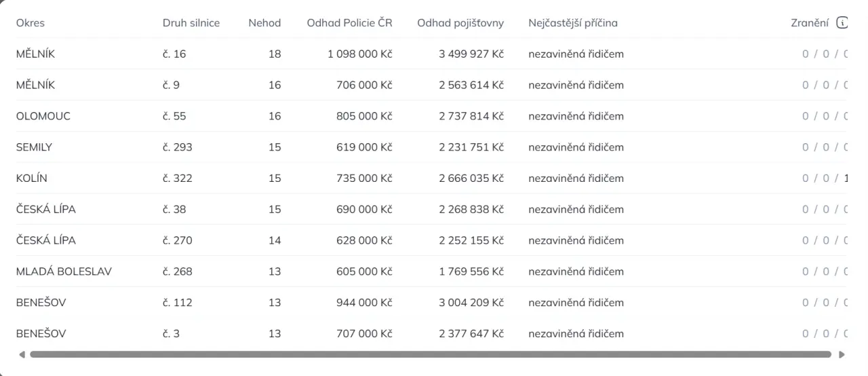Click insurer estimate 3 004 209 Kč
Screen dimensions: 868x376
pyautogui.click(x=471, y=303)
